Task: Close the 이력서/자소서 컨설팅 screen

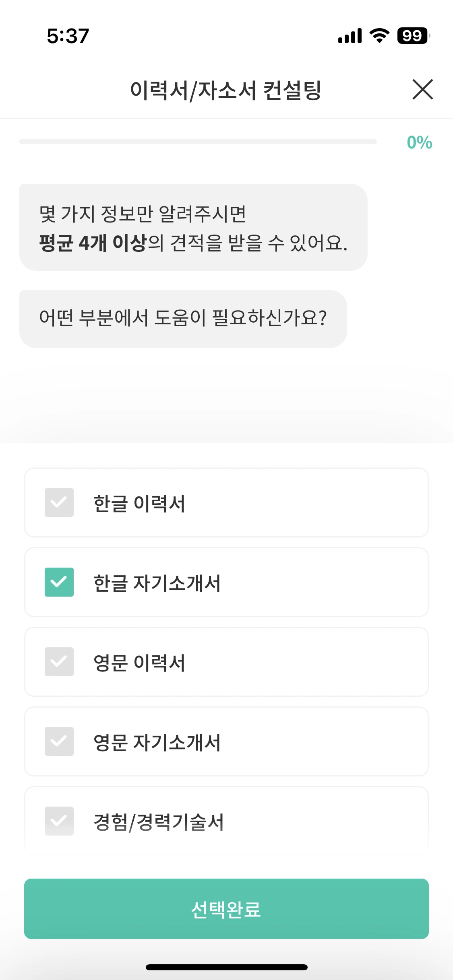Action: coord(422,89)
